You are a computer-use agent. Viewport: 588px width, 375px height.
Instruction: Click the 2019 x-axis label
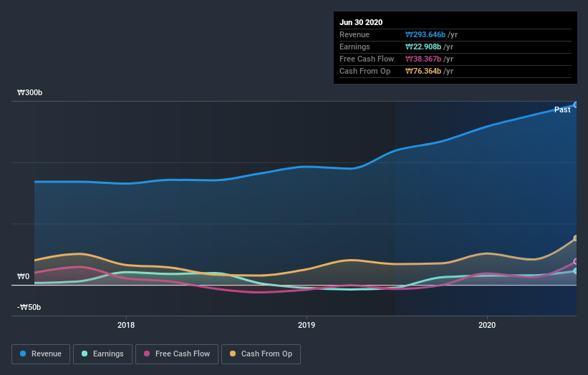[307, 325]
